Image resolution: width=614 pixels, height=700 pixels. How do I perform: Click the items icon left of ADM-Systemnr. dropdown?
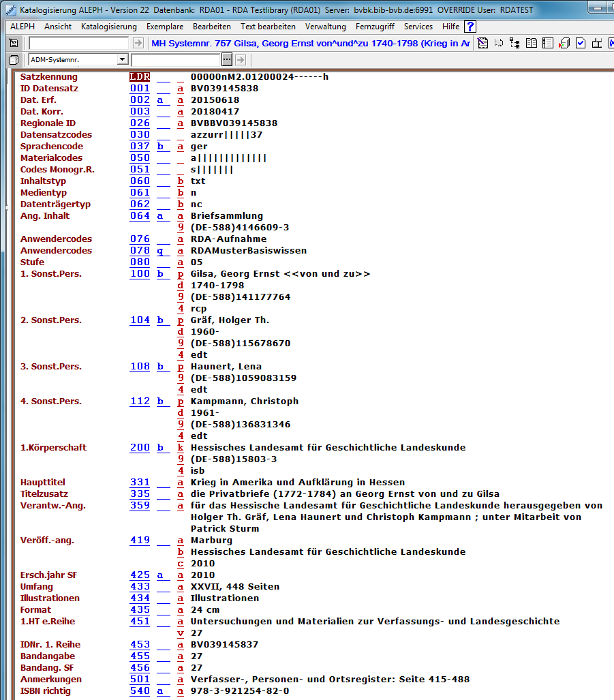coord(14,60)
